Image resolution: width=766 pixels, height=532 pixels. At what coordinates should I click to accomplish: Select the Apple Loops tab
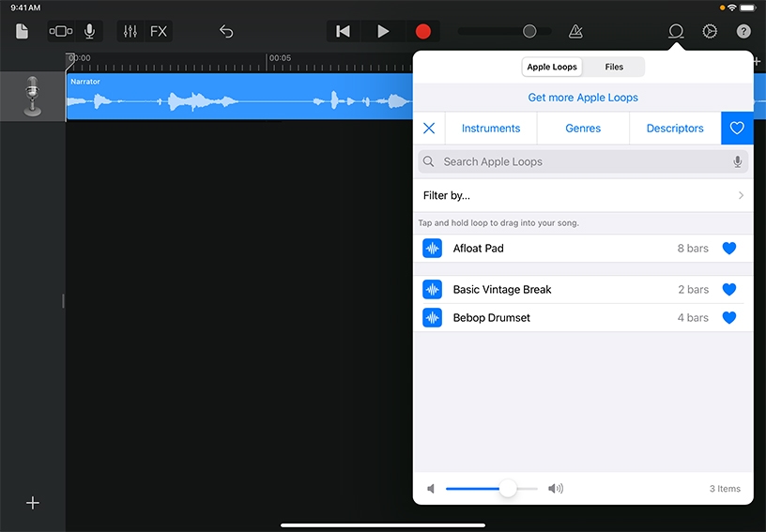coord(552,68)
